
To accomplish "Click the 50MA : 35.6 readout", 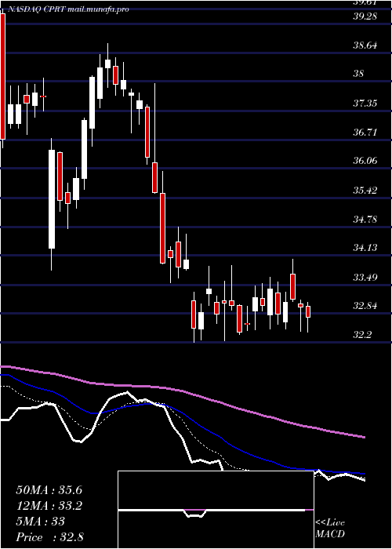I will click(49, 490).
